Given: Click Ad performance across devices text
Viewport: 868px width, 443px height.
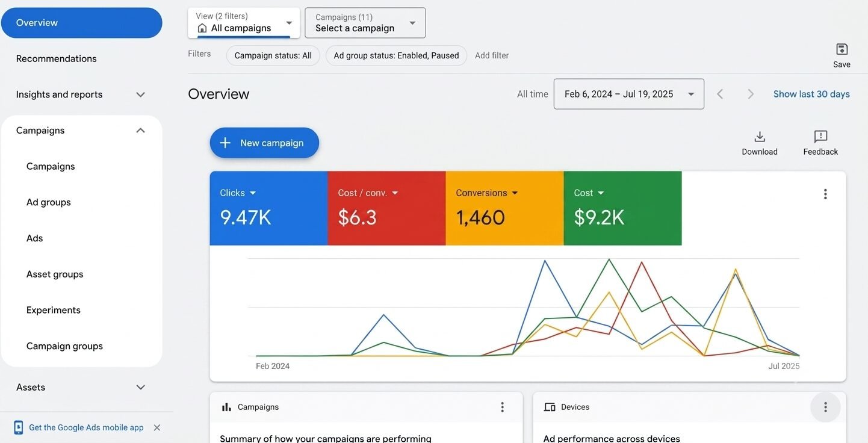Looking at the screenshot, I should (x=612, y=438).
